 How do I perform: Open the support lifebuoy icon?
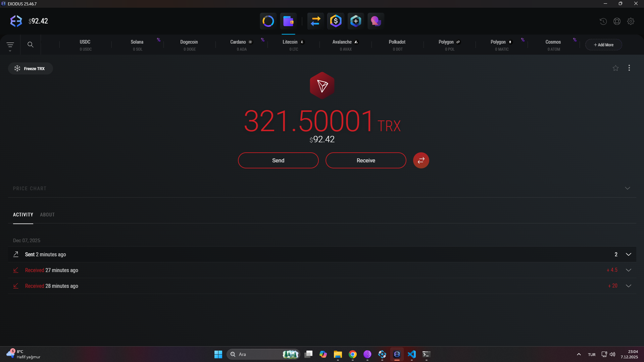tap(617, 21)
